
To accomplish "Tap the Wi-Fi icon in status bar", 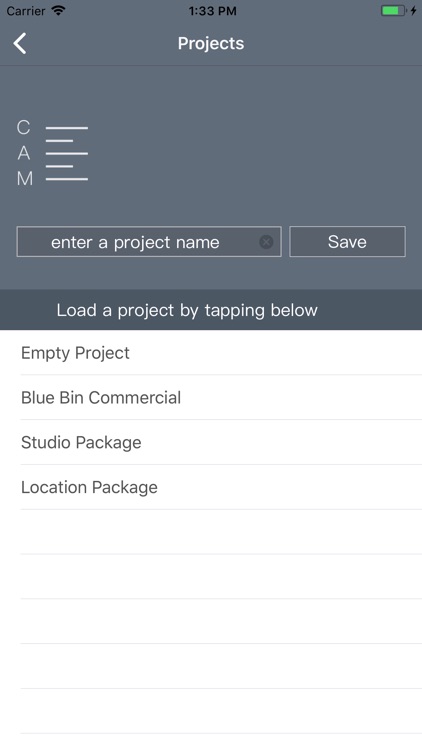I will pyautogui.click(x=58, y=11).
